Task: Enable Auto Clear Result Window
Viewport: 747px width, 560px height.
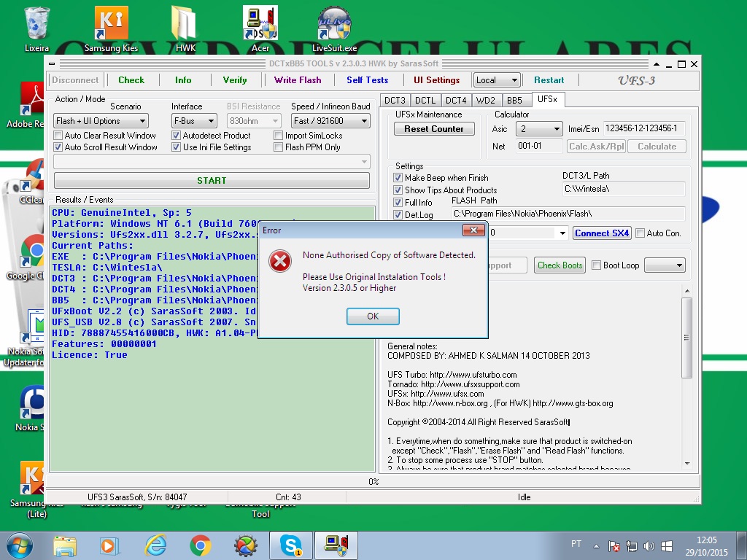Action: [58, 135]
